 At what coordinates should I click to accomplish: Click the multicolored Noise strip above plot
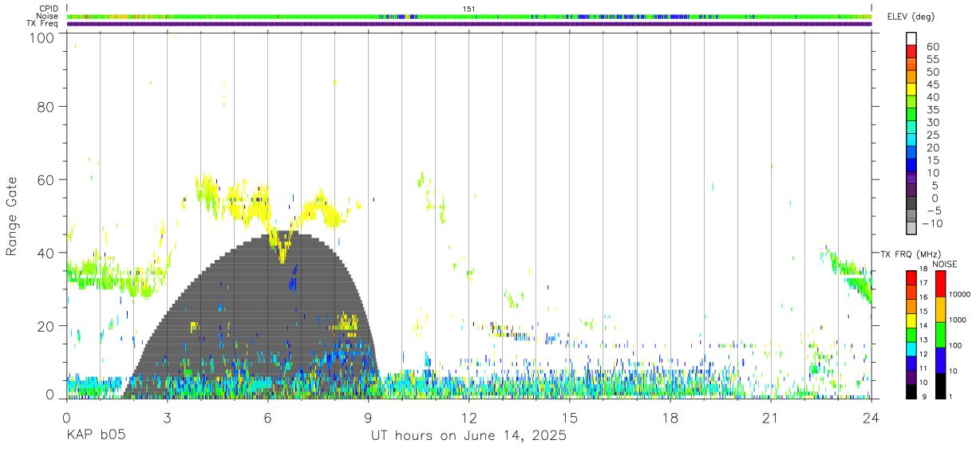pyautogui.click(x=468, y=16)
